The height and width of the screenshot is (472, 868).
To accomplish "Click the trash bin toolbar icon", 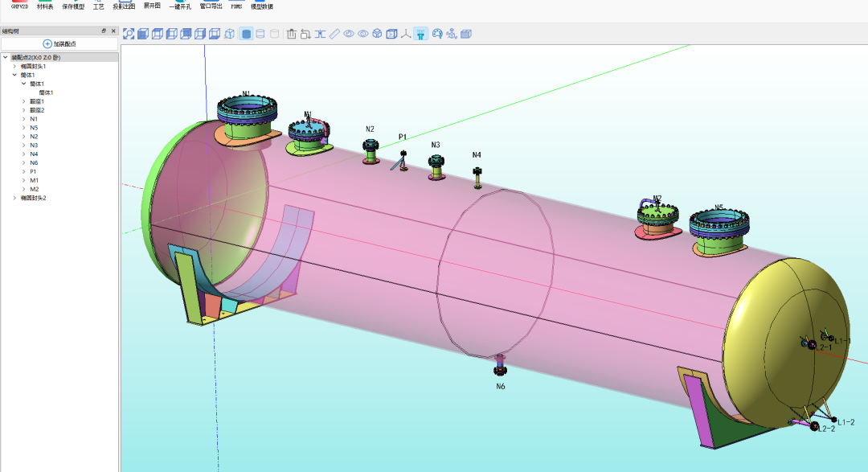I will (292, 34).
